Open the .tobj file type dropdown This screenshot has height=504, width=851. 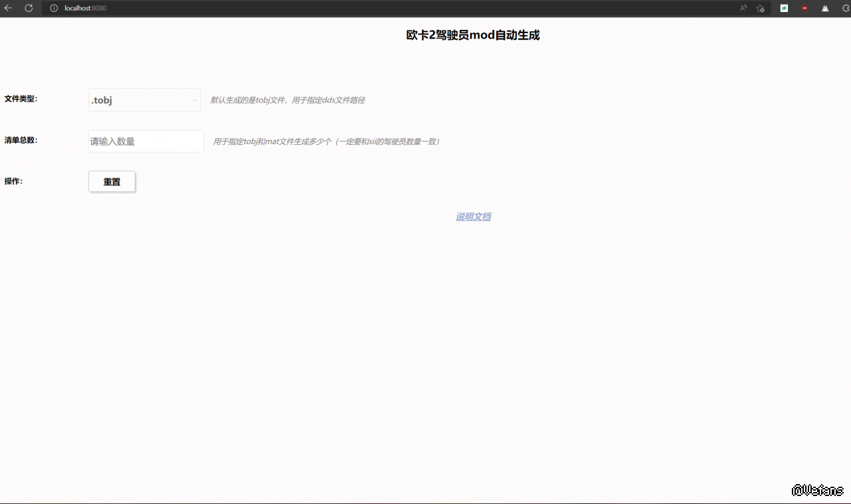coord(144,100)
